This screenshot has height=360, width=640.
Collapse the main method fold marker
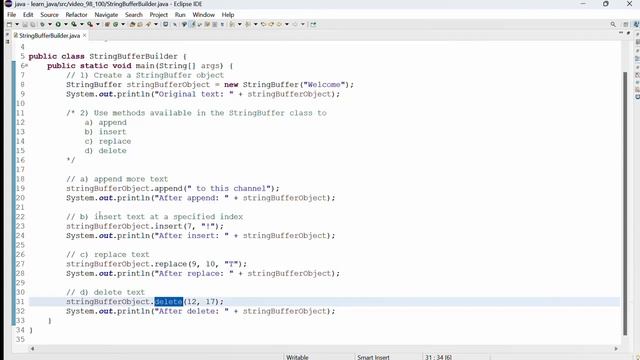27,66
